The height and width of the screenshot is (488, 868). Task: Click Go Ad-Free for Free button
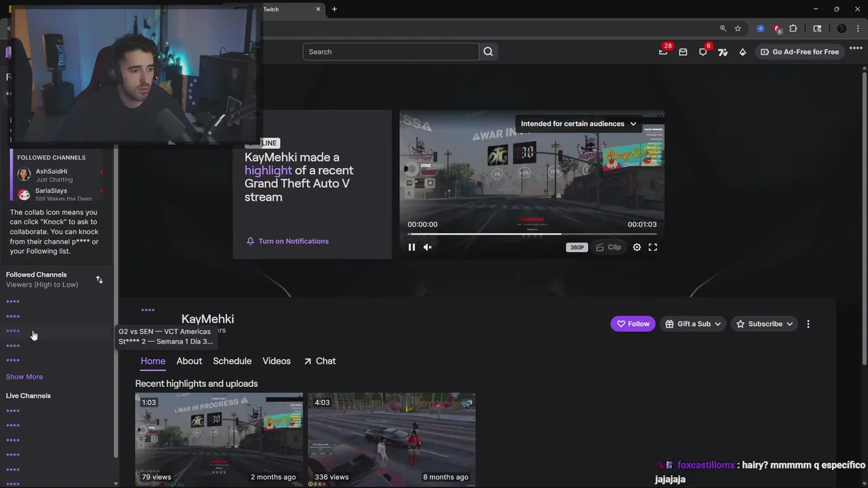point(800,52)
